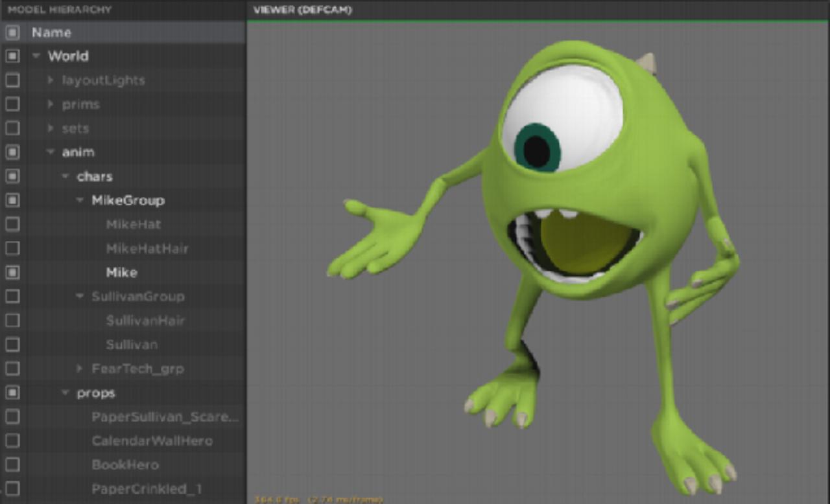Select the Viewer (DEFCAM) panel tab
This screenshot has height=504, width=830.
[x=302, y=10]
